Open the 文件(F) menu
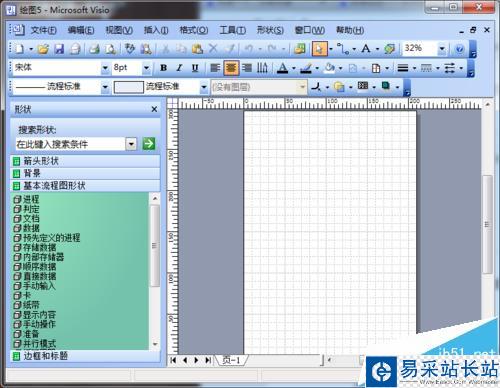The height and width of the screenshot is (388, 500). tap(43, 30)
